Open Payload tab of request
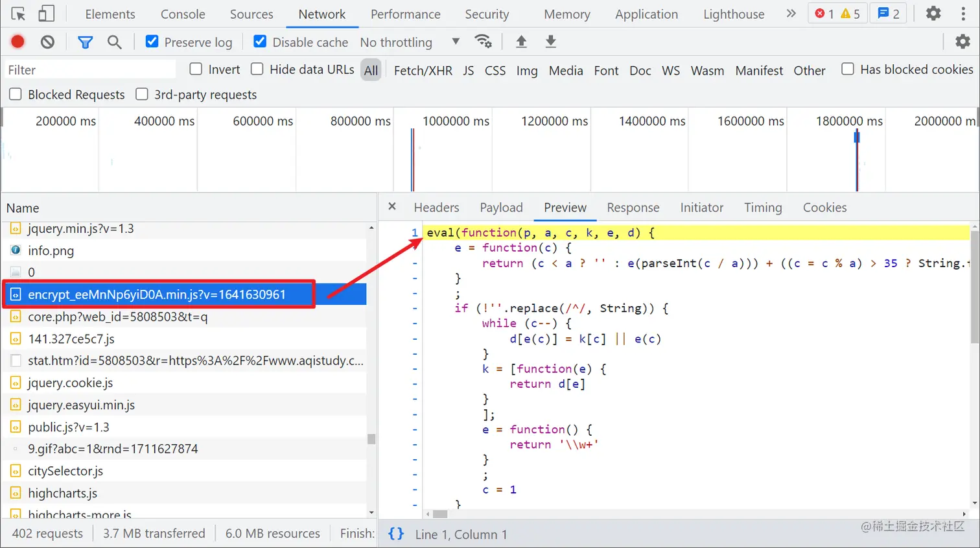The image size is (980, 548). tap(501, 208)
